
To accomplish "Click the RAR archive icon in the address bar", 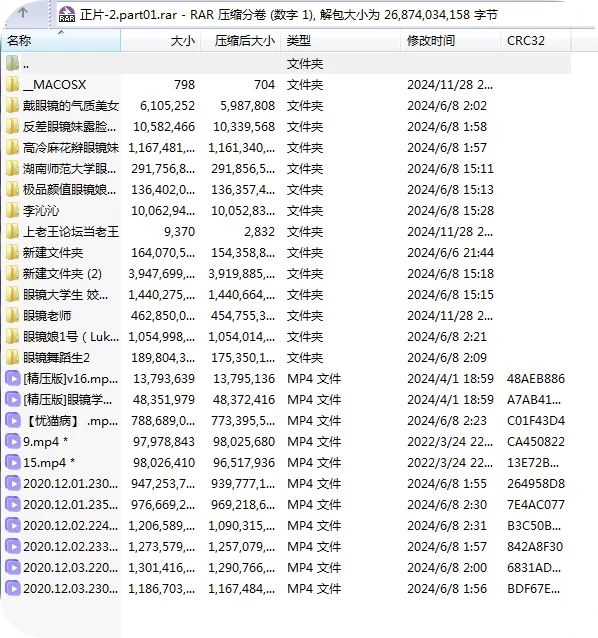I will [x=67, y=15].
